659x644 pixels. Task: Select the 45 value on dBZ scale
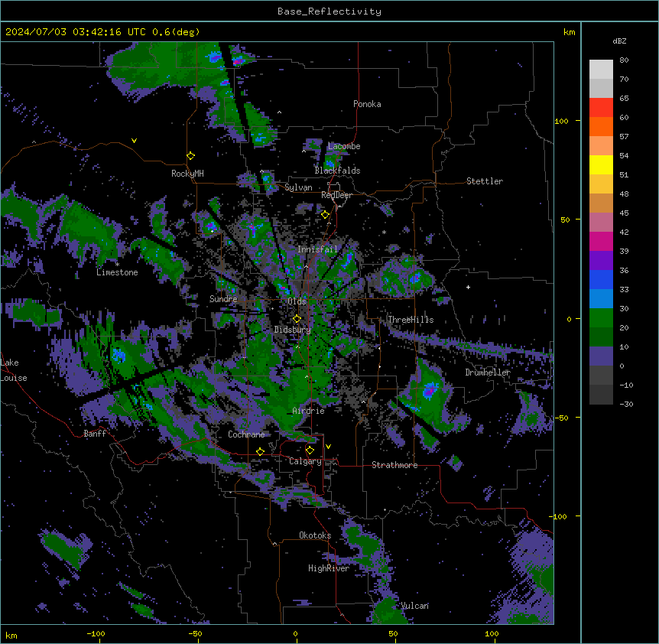point(624,213)
